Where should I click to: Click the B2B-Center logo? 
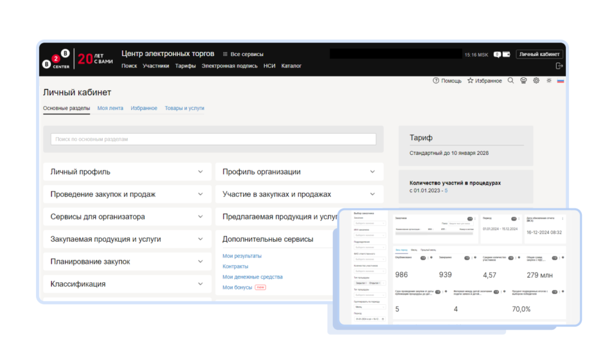(x=56, y=60)
